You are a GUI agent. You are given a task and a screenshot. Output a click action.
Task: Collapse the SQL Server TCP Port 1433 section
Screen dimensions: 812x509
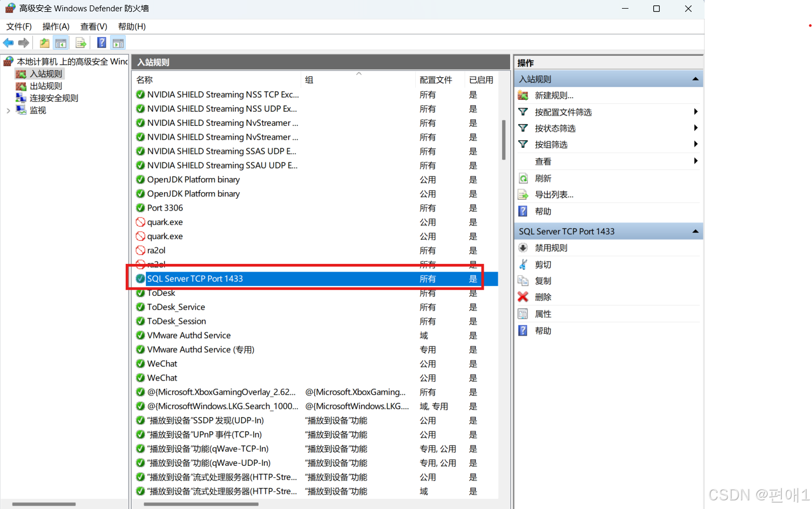tap(695, 231)
